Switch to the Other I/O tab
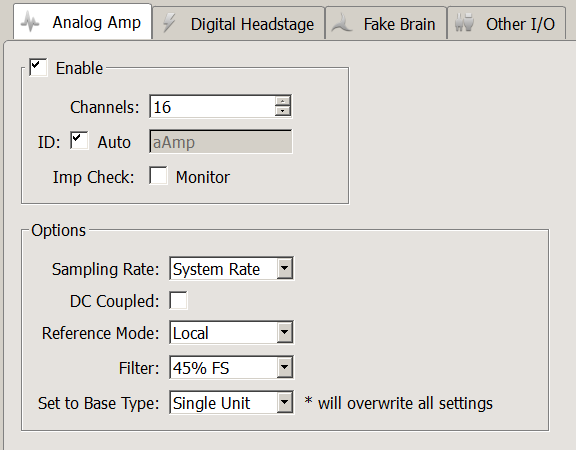The image size is (576, 450). pos(506,23)
